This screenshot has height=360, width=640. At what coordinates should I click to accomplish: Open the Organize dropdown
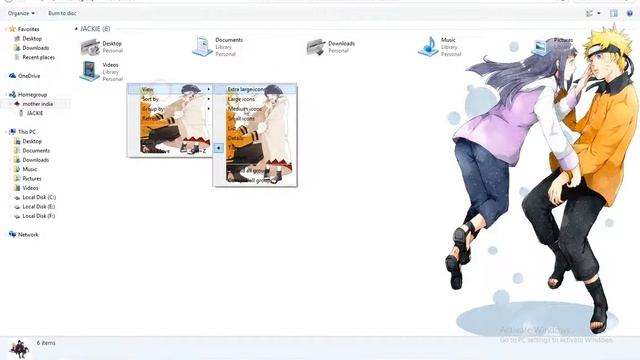21,13
